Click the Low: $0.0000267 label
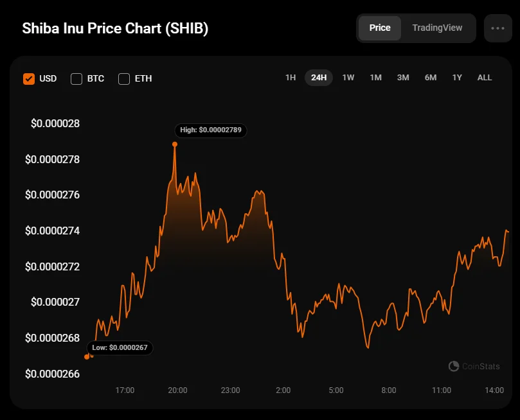 tap(120, 347)
